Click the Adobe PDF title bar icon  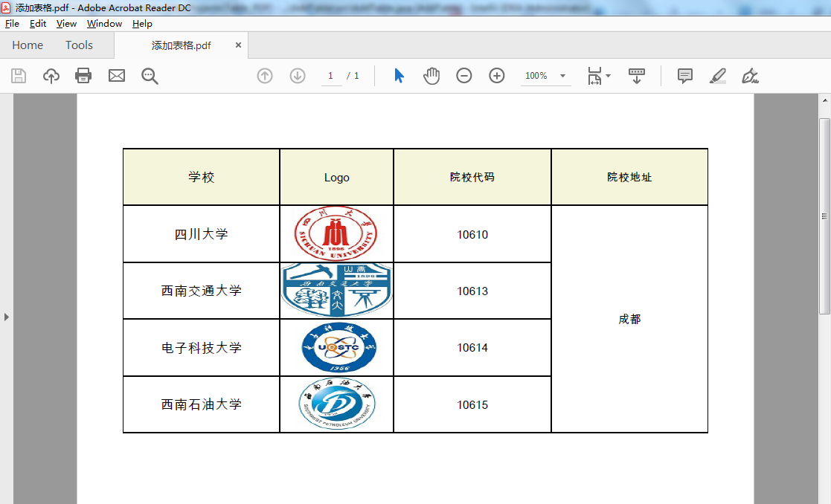6,7
